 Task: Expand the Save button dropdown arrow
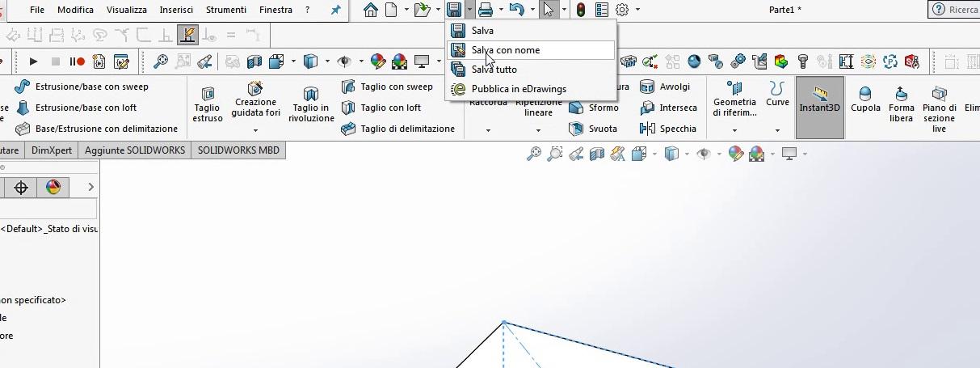469,10
